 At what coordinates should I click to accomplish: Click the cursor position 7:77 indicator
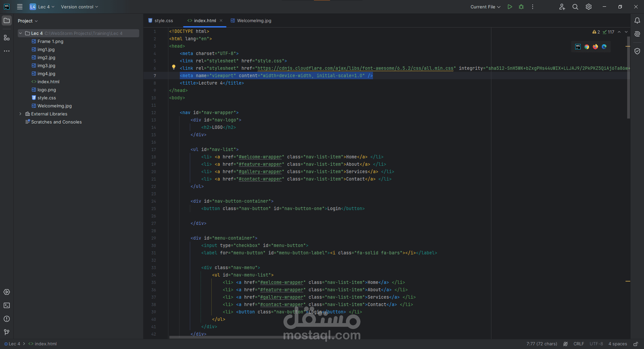(x=542, y=344)
